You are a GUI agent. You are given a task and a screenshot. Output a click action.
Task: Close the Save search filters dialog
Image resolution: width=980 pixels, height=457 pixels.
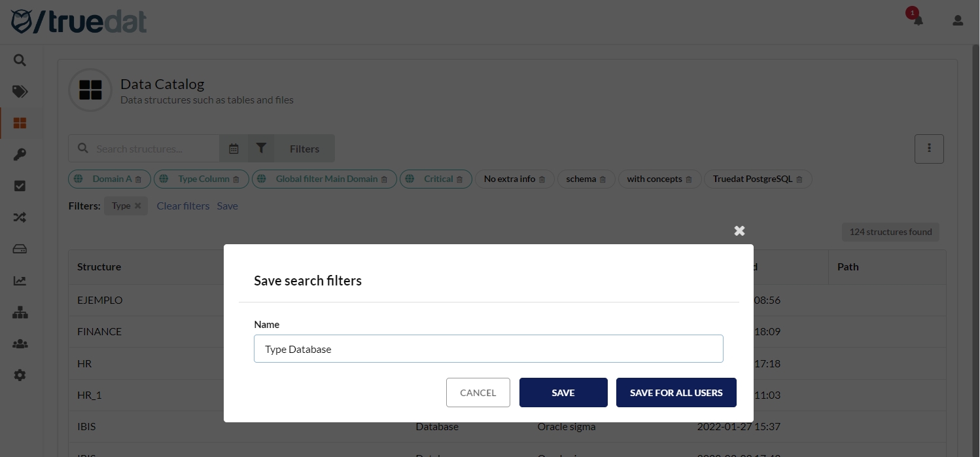coord(739,230)
